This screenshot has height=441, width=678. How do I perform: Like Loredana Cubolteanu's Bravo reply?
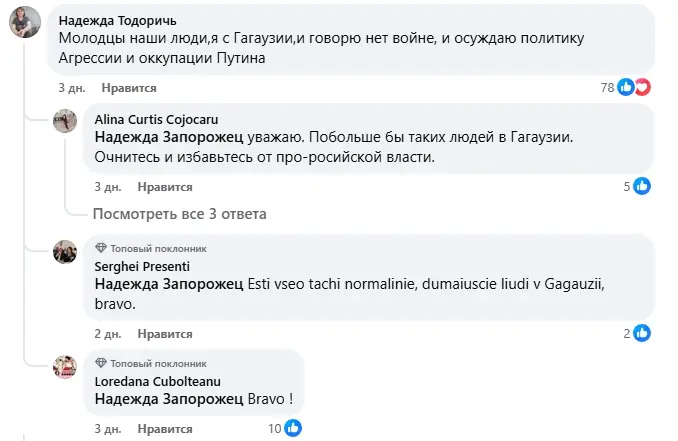coord(165,429)
